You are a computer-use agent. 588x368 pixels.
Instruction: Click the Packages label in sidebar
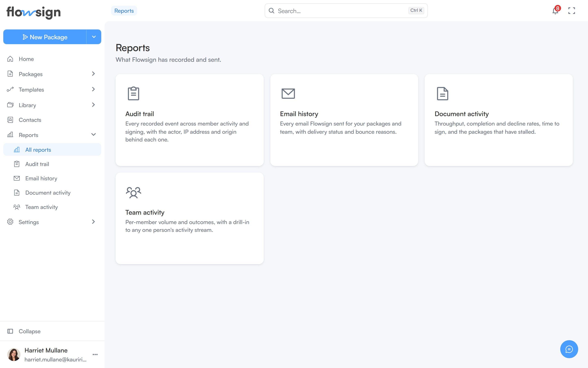(31, 74)
